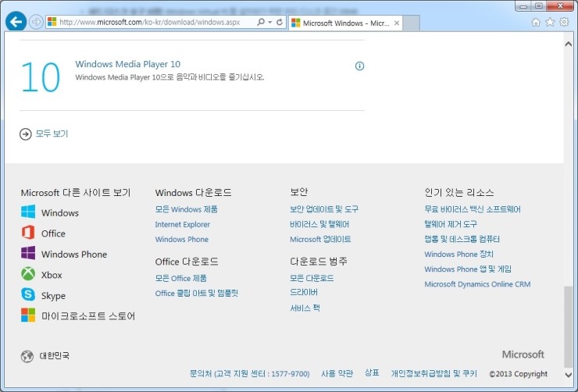Click the circled arrow beside 모두 보기
The width and height of the screenshot is (578, 392).
coord(26,134)
